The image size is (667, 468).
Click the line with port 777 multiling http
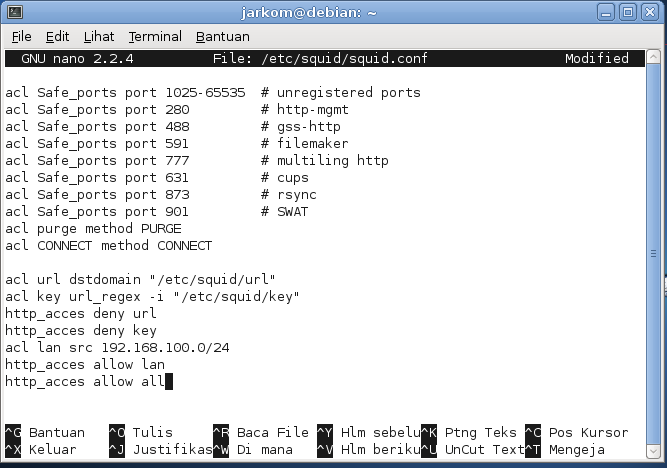[x=197, y=161]
